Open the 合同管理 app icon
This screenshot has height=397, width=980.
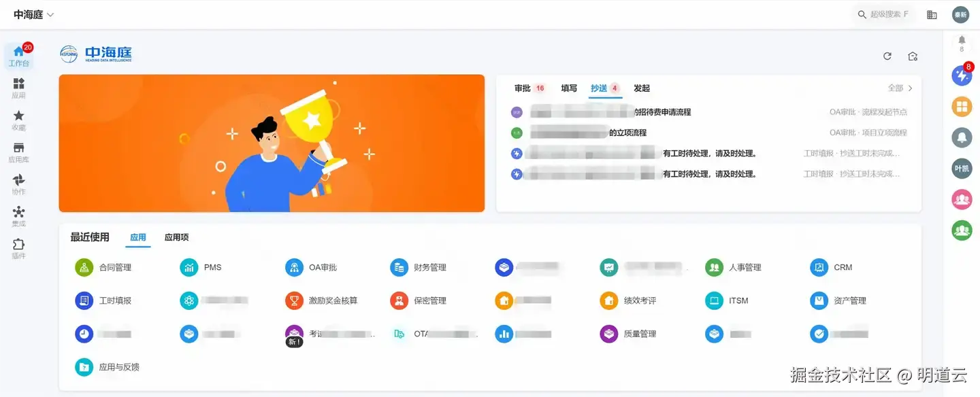coord(84,267)
